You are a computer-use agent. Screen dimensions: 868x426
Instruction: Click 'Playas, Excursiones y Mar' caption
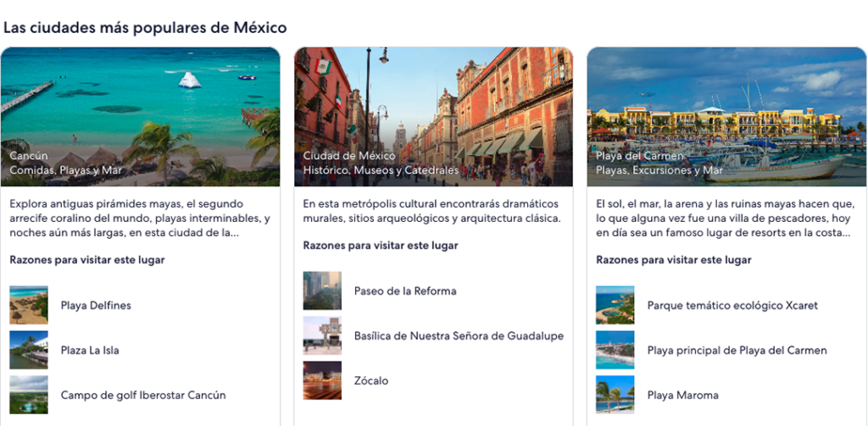coord(659,170)
